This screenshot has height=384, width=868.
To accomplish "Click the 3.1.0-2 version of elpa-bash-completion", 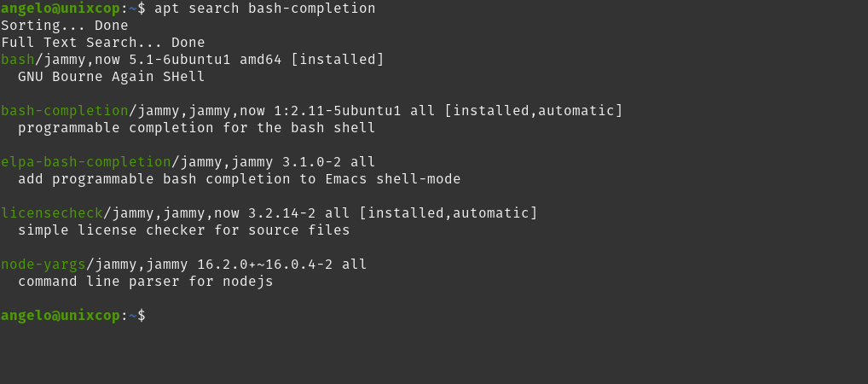I will [x=312, y=162].
